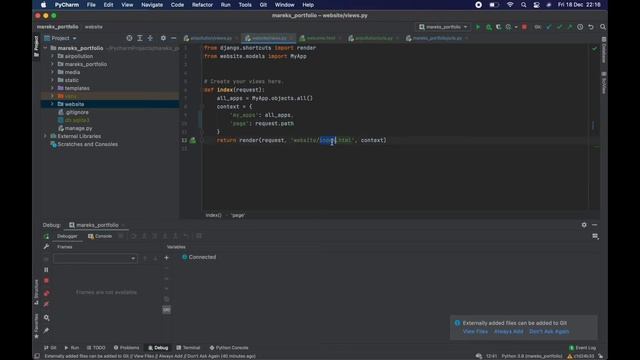Image resolution: width=640 pixels, height=360 pixels.
Task: Open Project panel gear options
Action: [163, 38]
